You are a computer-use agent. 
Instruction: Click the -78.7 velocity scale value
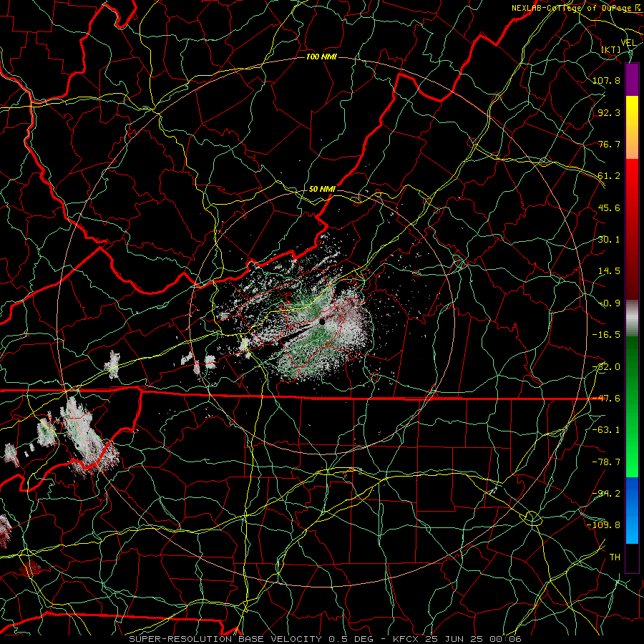coord(606,462)
